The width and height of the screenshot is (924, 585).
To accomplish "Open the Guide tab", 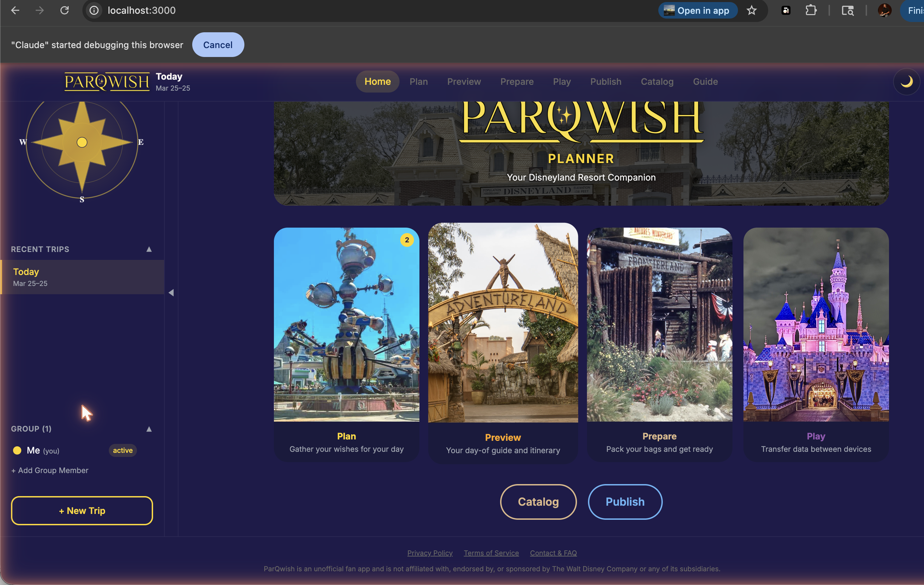I will point(705,82).
